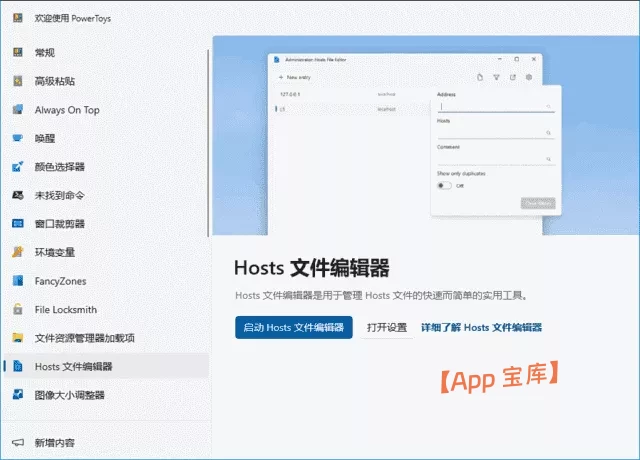Screen dimensions: 640x460
Task: Click the 文件资源管理器加载项 folder icon
Action: (18, 338)
